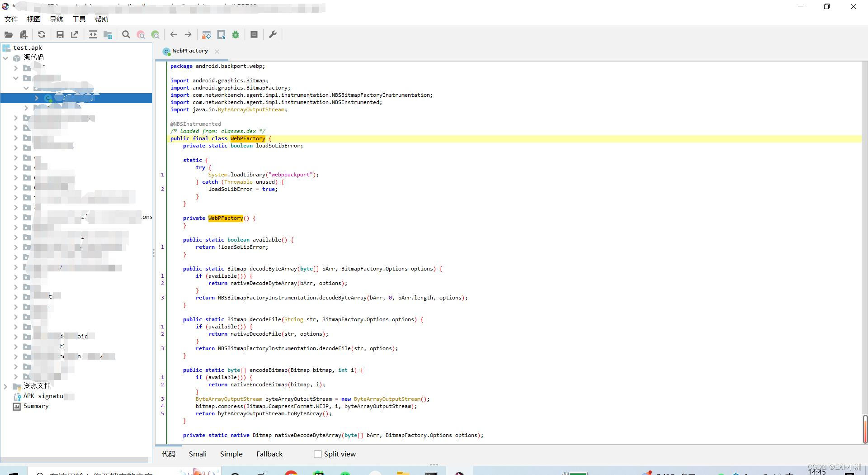Open preferences with the wrench icon
The width and height of the screenshot is (868, 475).
click(x=273, y=35)
